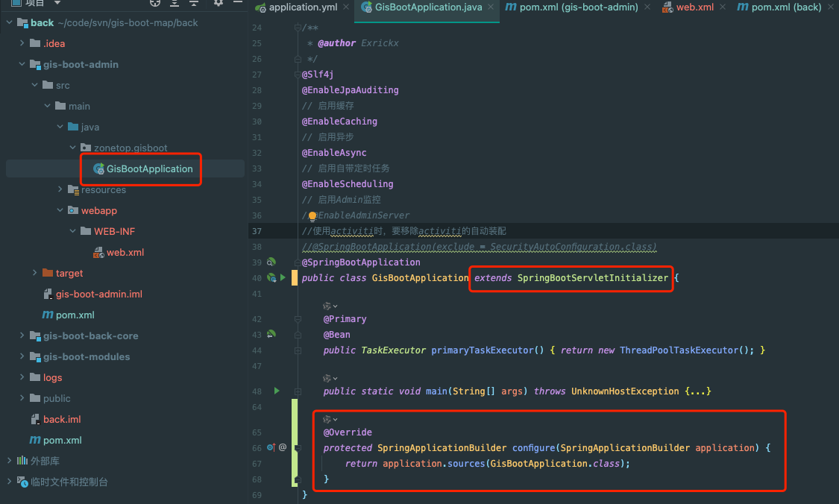Expand the target folder
Image resolution: width=839 pixels, height=504 pixels.
[x=34, y=273]
